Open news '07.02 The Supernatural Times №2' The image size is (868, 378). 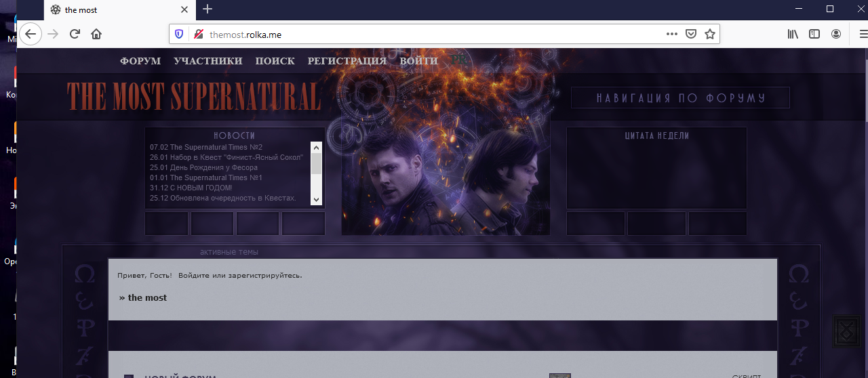coord(206,147)
